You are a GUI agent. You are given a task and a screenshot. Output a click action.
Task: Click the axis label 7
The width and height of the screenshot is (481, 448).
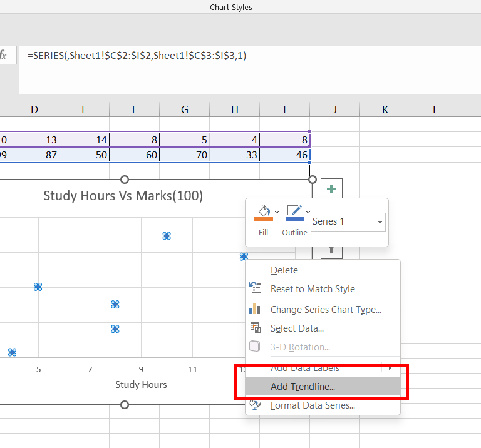coord(90,370)
